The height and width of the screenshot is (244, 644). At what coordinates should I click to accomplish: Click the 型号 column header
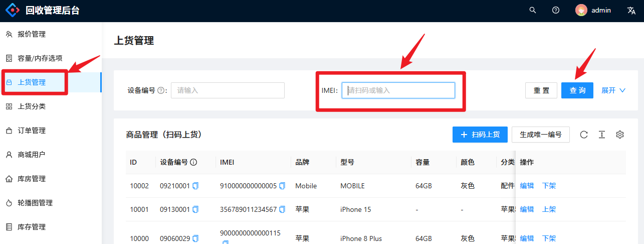[347, 162]
